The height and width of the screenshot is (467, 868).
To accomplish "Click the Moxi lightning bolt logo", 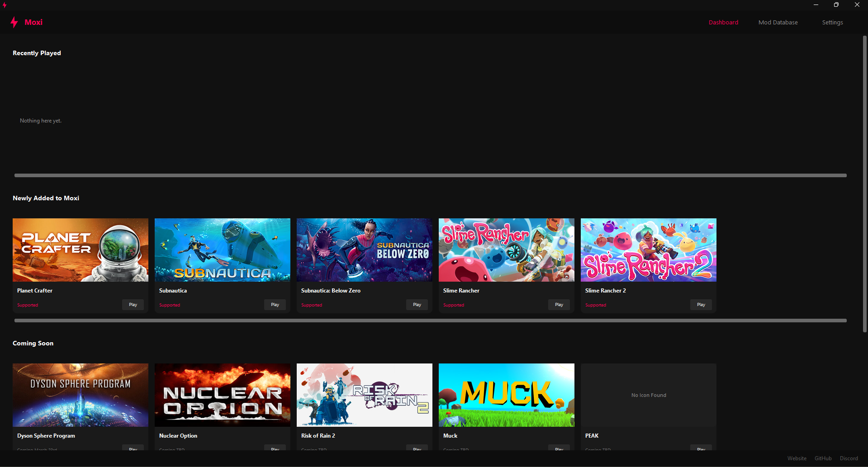I will [14, 22].
